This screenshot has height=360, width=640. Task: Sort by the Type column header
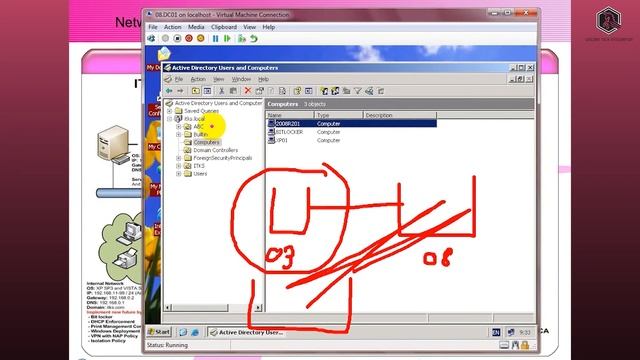tap(338, 116)
